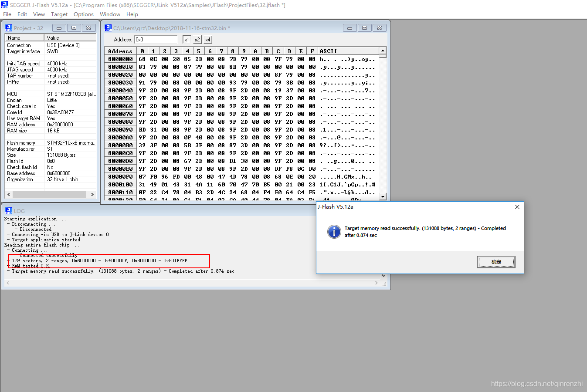Minimize the stm32.bin hex window
587x392 pixels.
(x=349, y=28)
